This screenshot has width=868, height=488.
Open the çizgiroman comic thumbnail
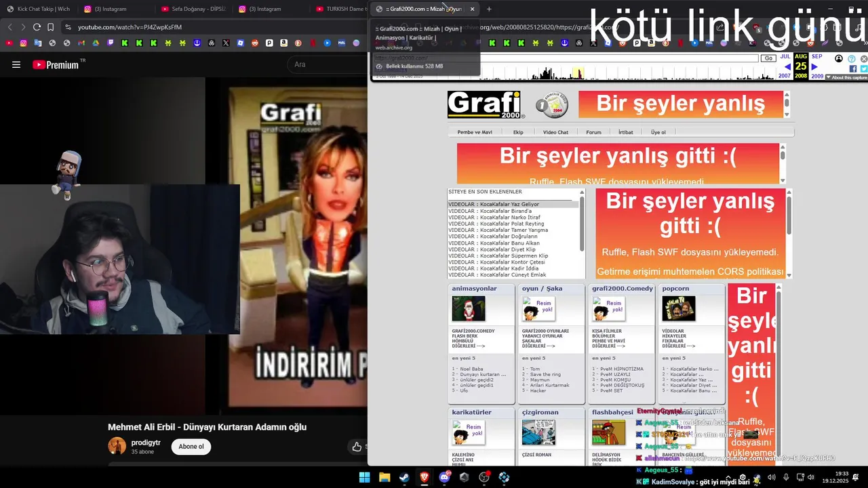click(x=538, y=432)
